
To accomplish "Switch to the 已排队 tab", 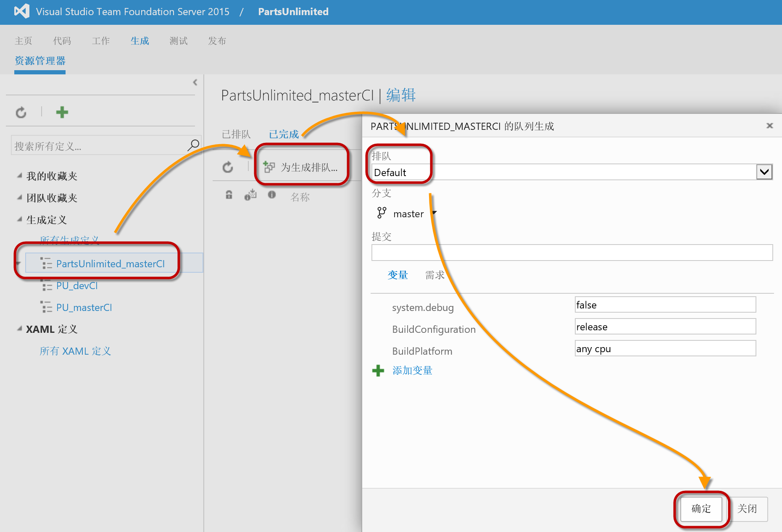I will (x=236, y=134).
